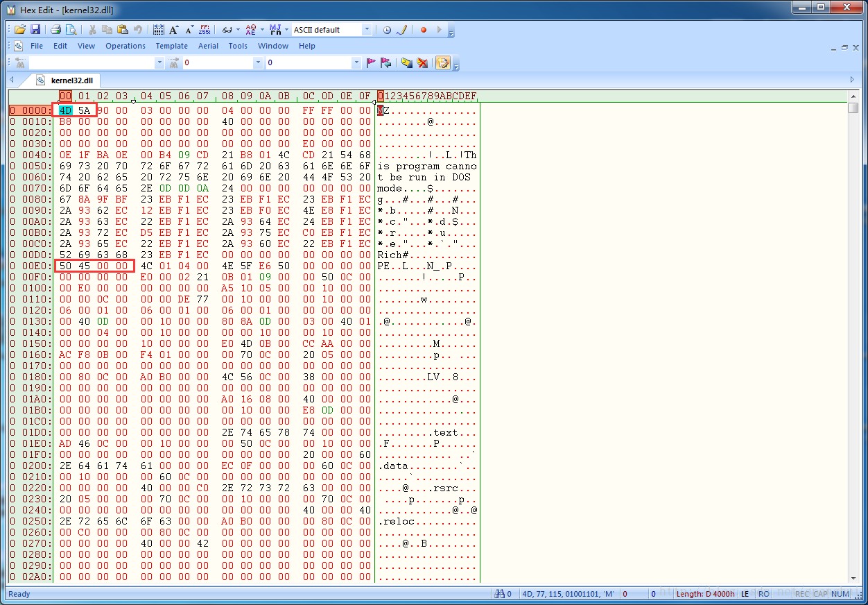This screenshot has height=605, width=868.
Task: Click the flag with arrows swap mark icon
Action: 386,62
